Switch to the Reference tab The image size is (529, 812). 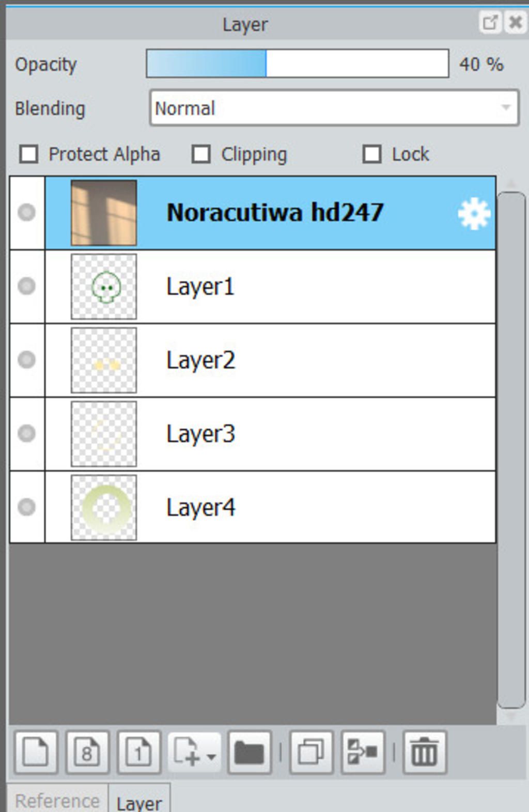pos(57,800)
